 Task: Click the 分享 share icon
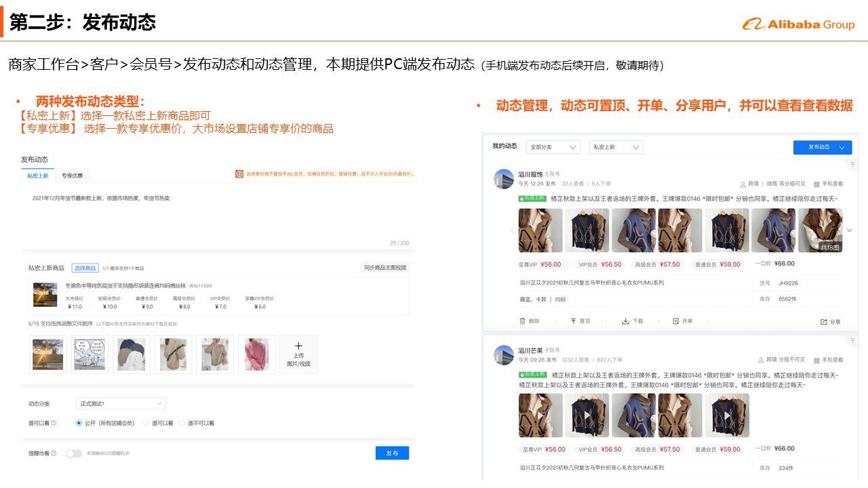824,322
